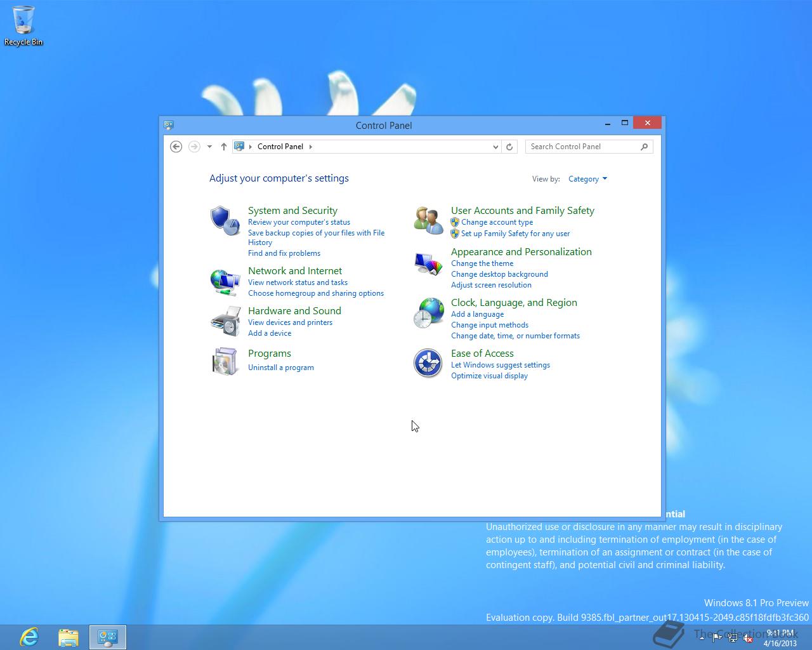The width and height of the screenshot is (812, 650).
Task: Show hidden tray icons arrow
Action: [702, 638]
